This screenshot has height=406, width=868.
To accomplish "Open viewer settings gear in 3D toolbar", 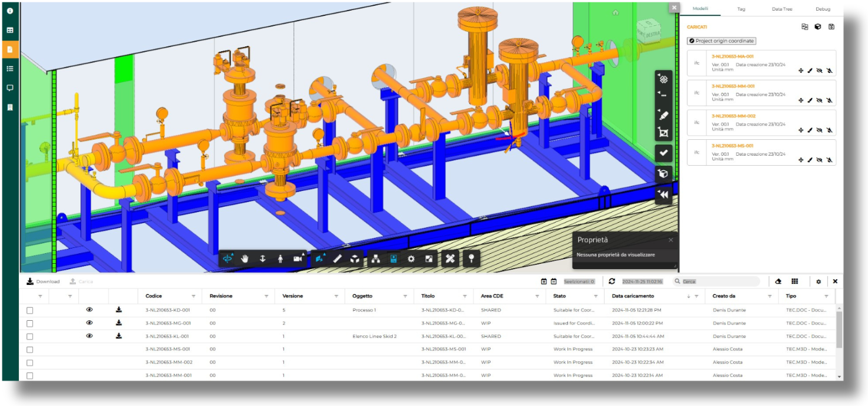I will [411, 259].
